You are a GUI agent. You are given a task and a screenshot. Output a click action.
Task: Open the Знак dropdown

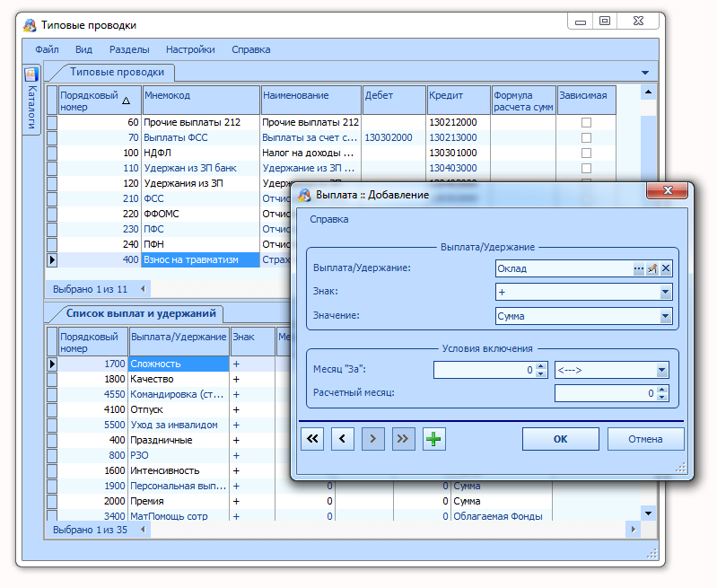pyautogui.click(x=665, y=292)
